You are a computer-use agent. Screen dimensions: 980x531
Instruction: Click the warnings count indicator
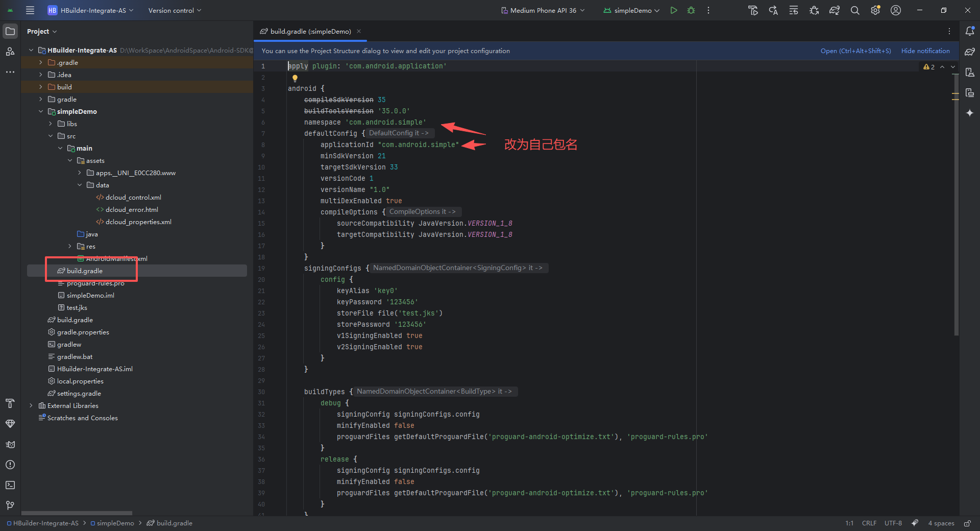[x=929, y=67]
